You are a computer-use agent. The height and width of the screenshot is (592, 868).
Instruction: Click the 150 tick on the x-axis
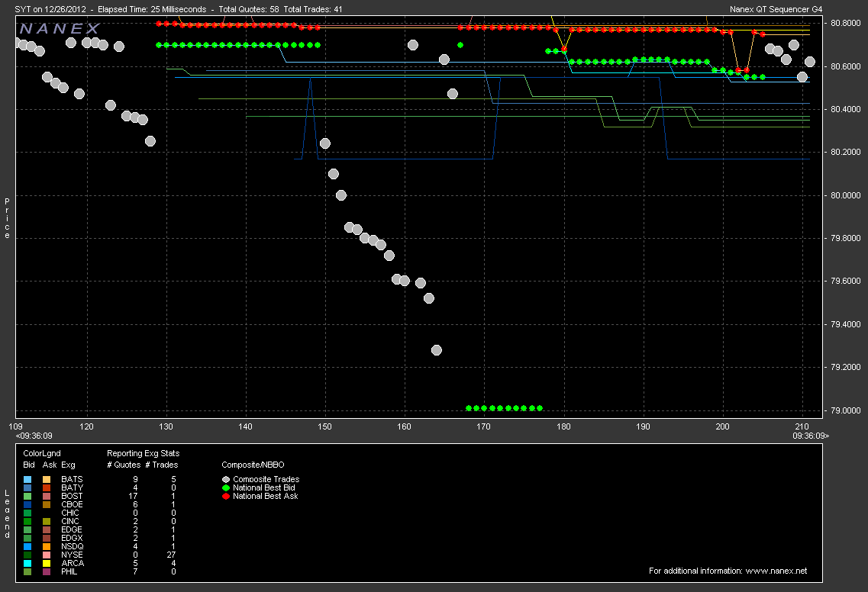[x=325, y=426]
